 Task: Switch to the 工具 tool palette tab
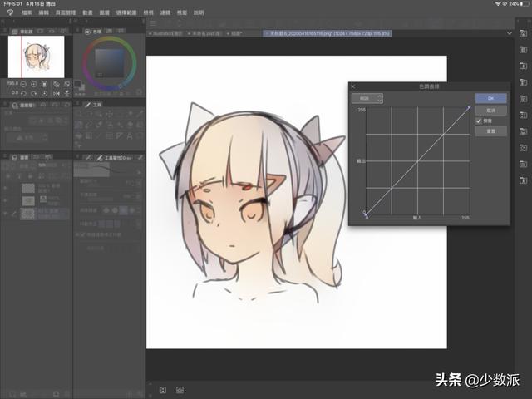coord(93,105)
